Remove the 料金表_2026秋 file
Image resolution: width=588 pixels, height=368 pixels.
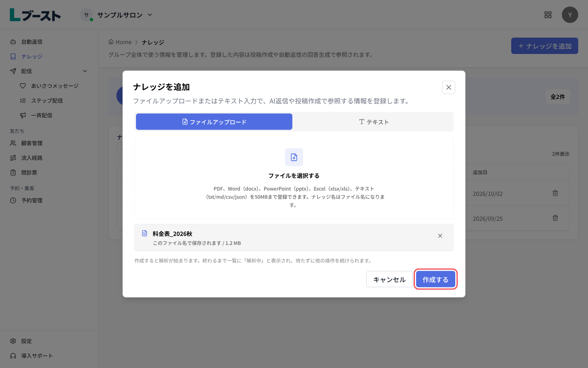pyautogui.click(x=440, y=236)
